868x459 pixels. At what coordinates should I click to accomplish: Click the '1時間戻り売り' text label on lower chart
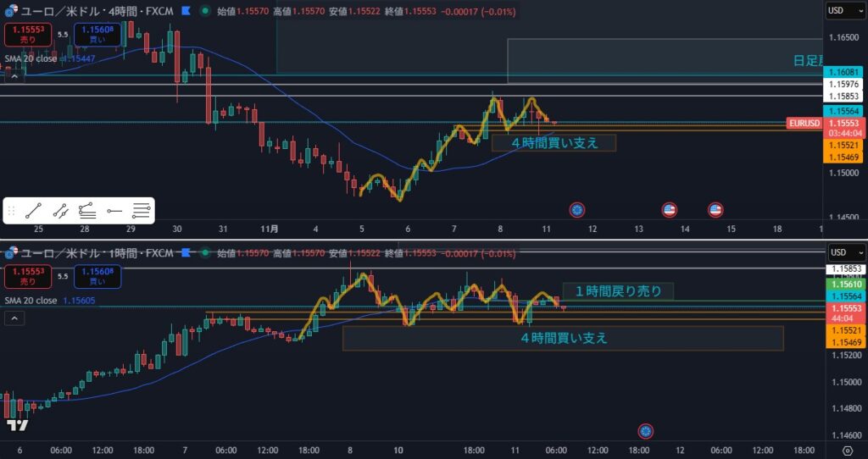coord(617,291)
